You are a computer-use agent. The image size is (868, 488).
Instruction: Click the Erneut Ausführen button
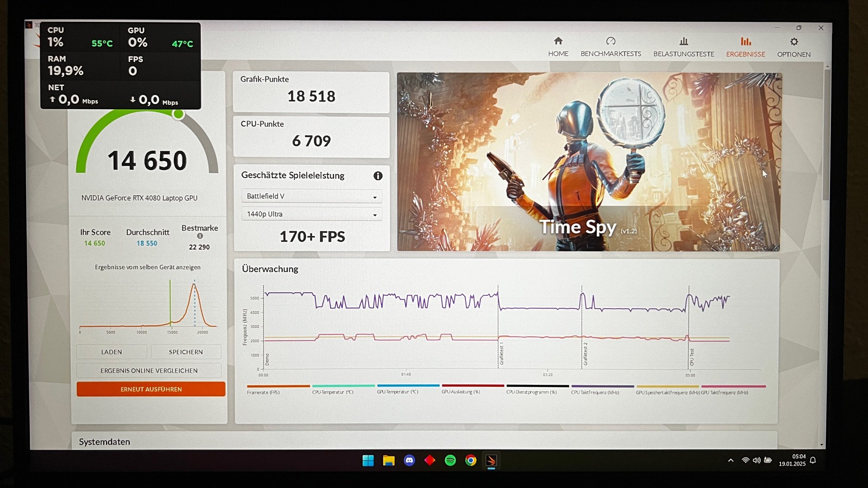[x=151, y=389]
